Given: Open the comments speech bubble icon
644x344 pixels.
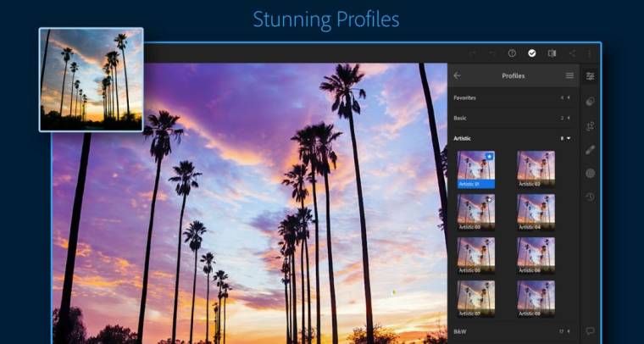Looking at the screenshot, I should tap(591, 330).
